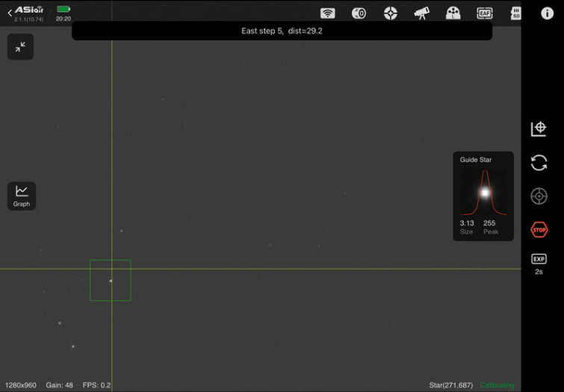Screen dimensions: 564x392
Task: Click the '2s' exposure time value
Action: click(539, 272)
